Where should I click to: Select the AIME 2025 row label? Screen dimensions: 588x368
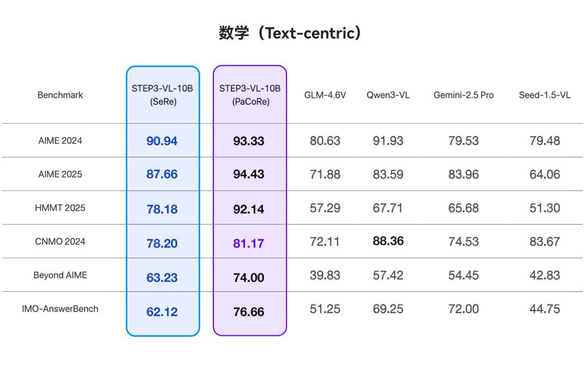tap(60, 174)
